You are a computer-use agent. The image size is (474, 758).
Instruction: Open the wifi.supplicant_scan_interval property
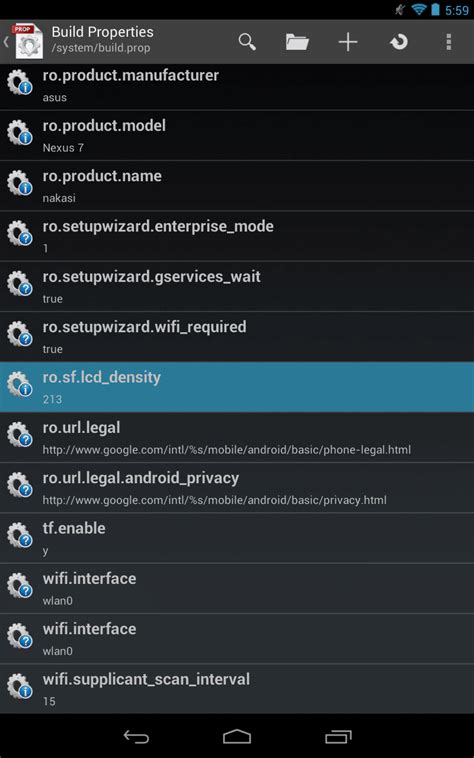(x=237, y=689)
